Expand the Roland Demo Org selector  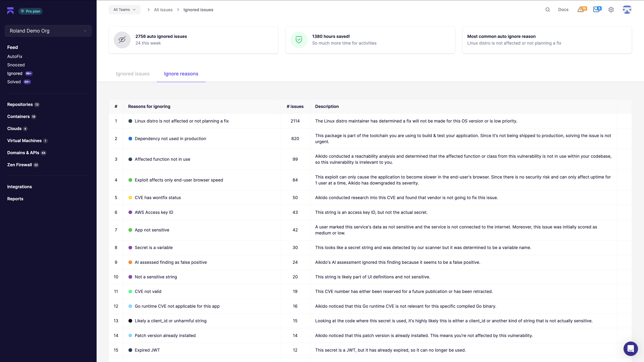tap(48, 31)
